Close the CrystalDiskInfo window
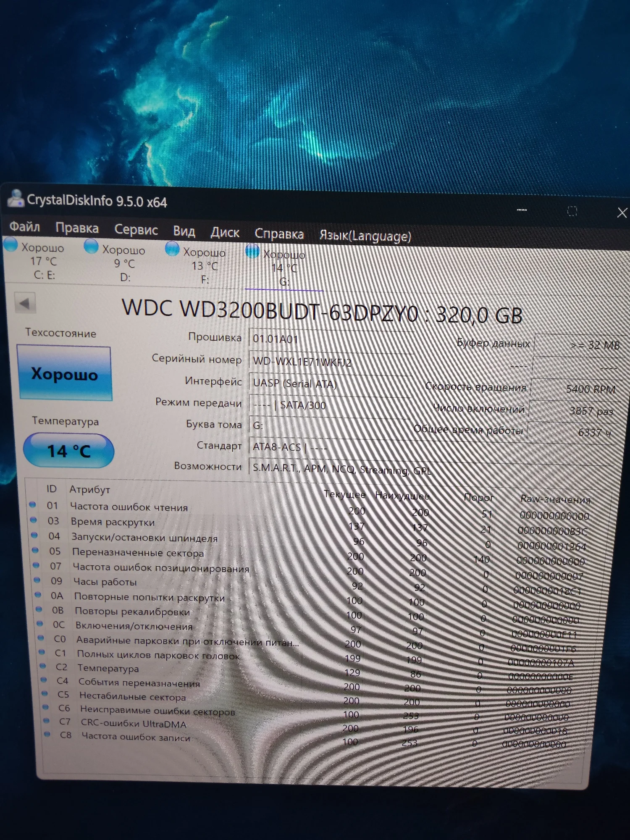 tap(622, 213)
